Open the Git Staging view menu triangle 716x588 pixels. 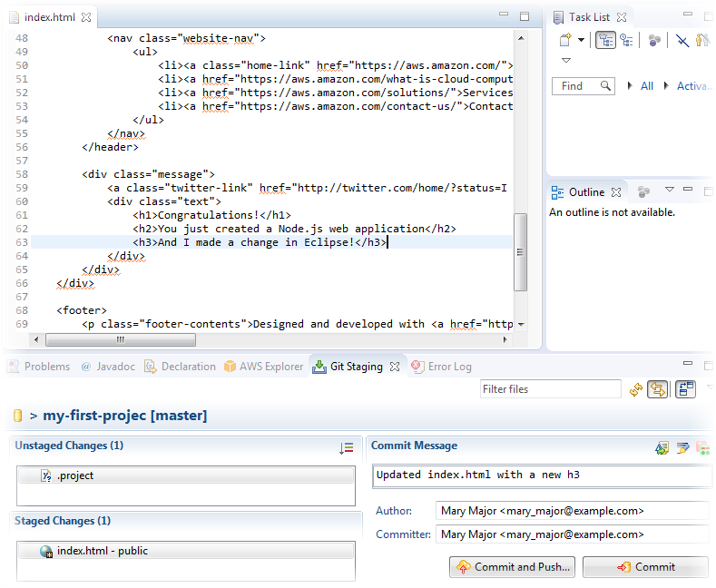tap(710, 387)
